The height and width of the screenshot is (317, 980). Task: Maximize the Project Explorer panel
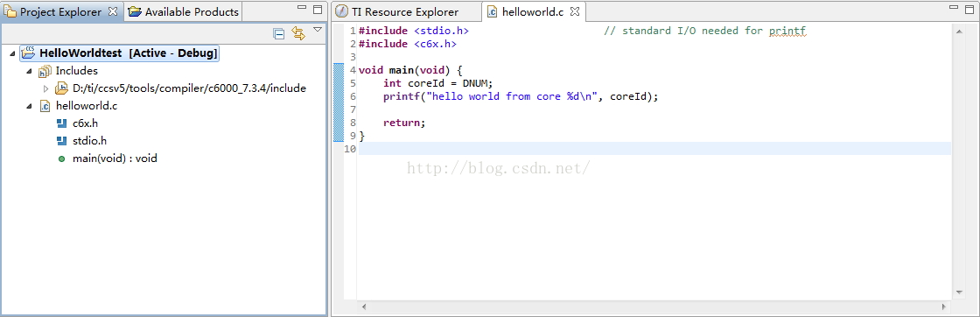pos(318,10)
